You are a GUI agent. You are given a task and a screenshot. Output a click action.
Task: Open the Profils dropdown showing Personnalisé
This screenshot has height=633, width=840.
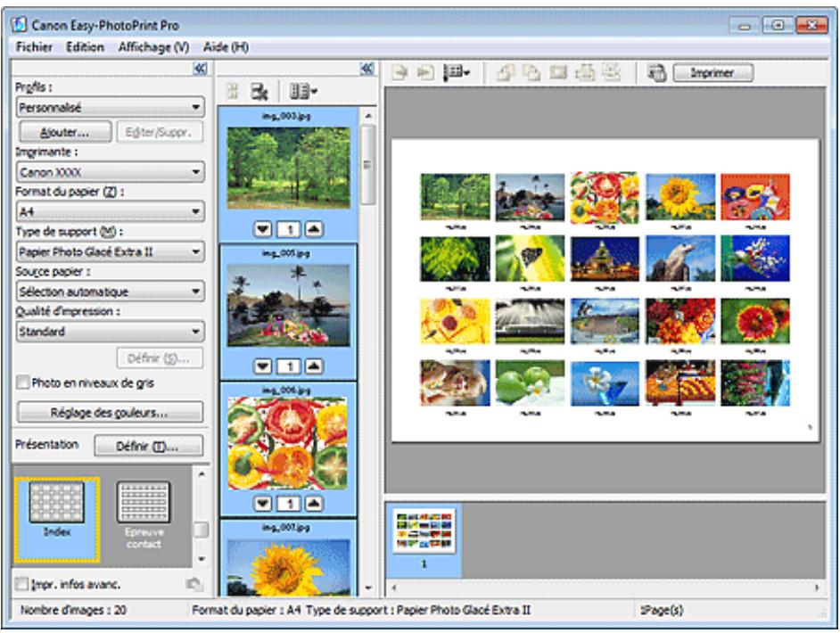pos(111,107)
